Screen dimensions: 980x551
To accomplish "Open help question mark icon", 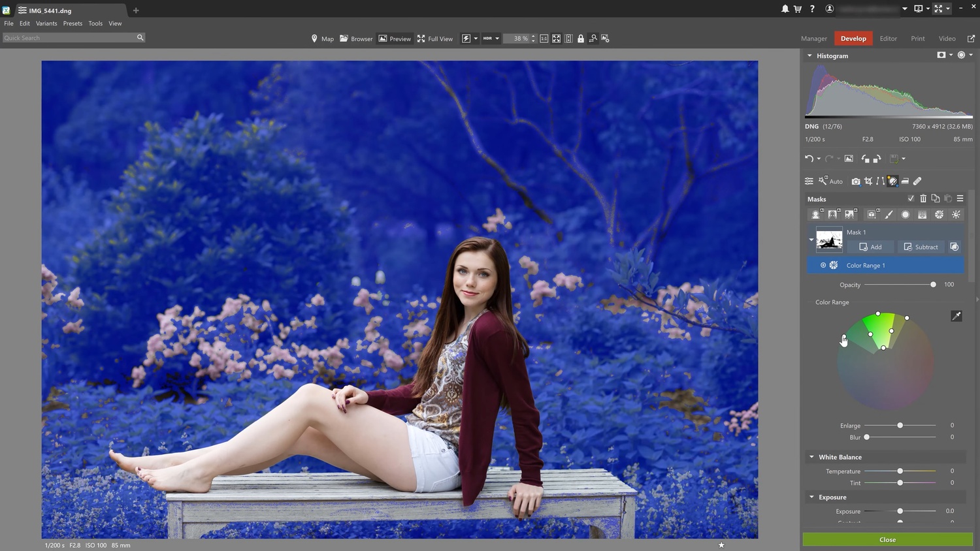I will pyautogui.click(x=812, y=9).
